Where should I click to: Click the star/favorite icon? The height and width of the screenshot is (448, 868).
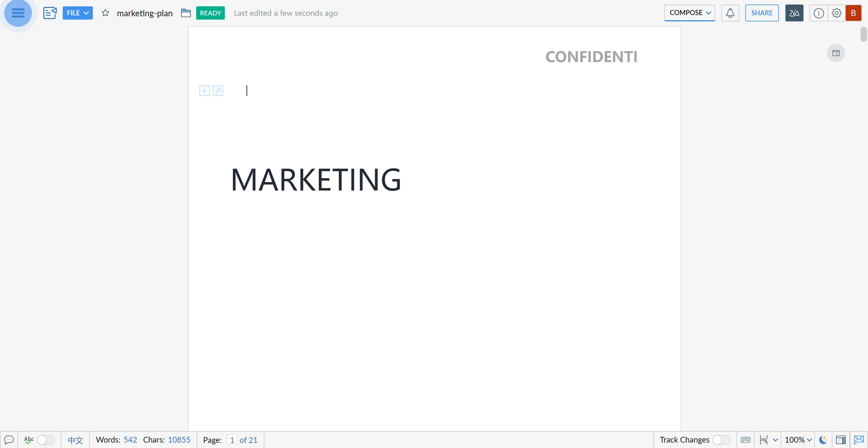tap(105, 13)
